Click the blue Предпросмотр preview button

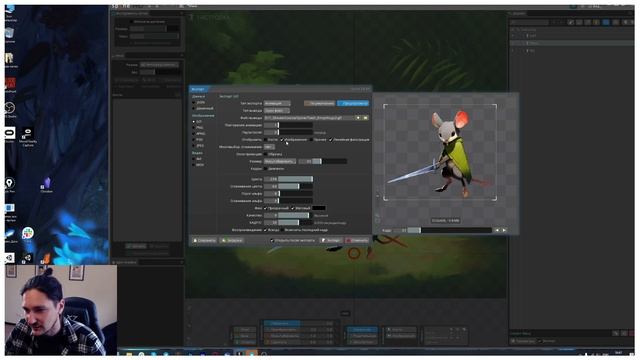point(353,103)
